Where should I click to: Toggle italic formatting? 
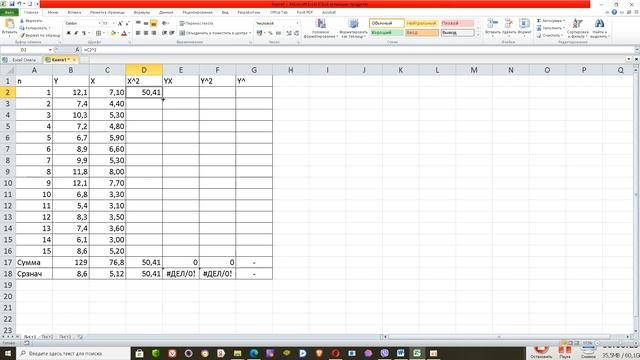tap(76, 33)
